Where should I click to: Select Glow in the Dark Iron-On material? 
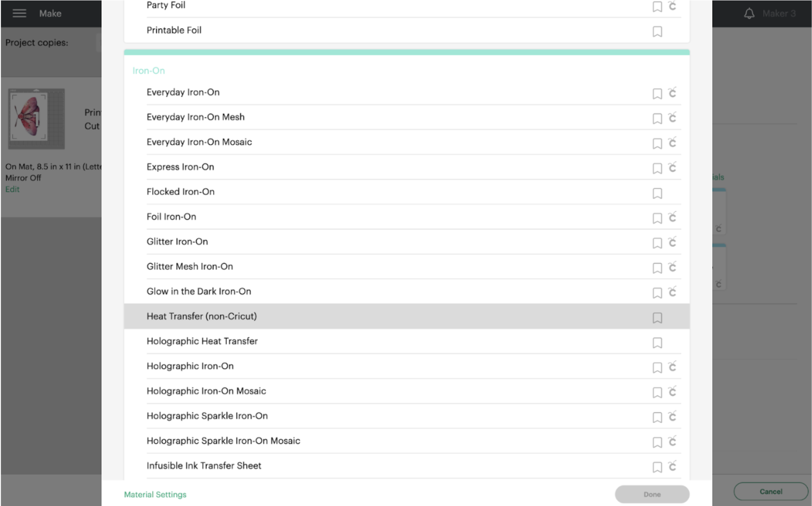pos(199,291)
